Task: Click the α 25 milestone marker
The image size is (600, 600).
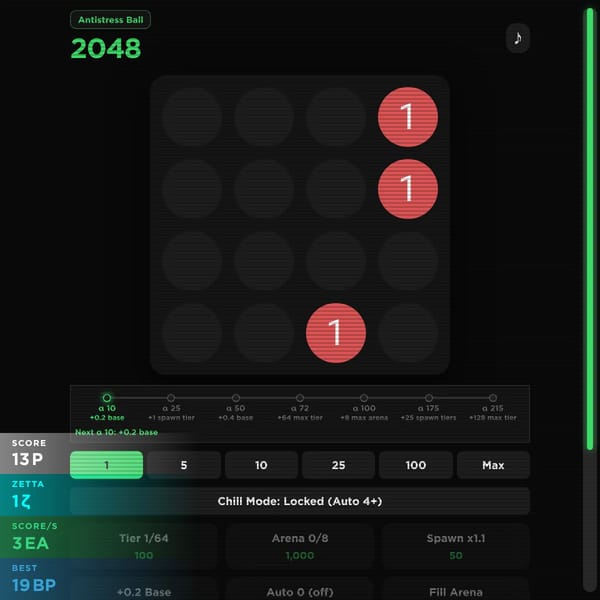Action: pyautogui.click(x=171, y=398)
